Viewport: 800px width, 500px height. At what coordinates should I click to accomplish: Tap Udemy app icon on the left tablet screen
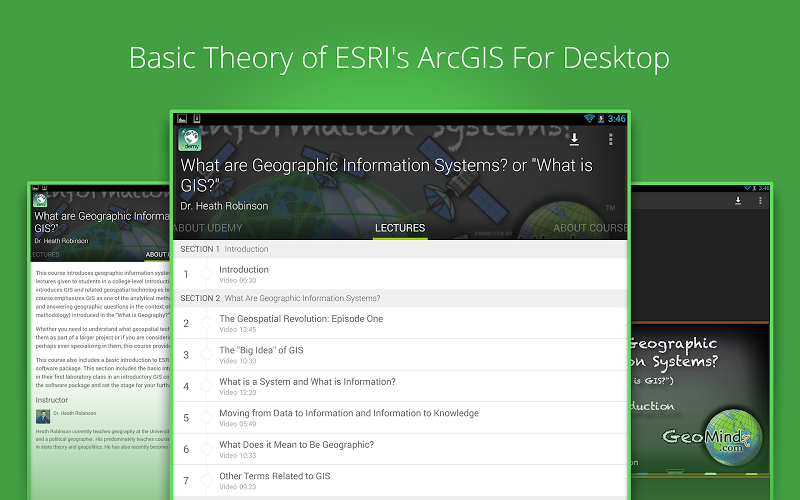tap(40, 200)
